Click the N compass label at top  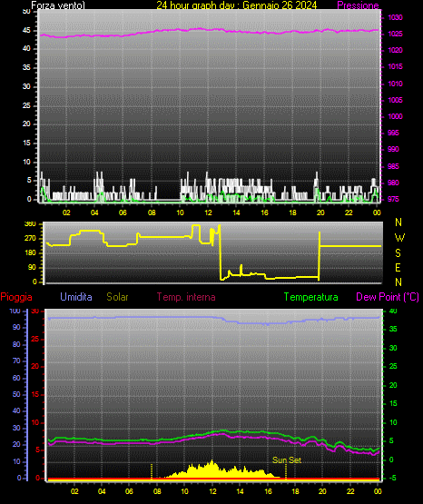tap(398, 222)
